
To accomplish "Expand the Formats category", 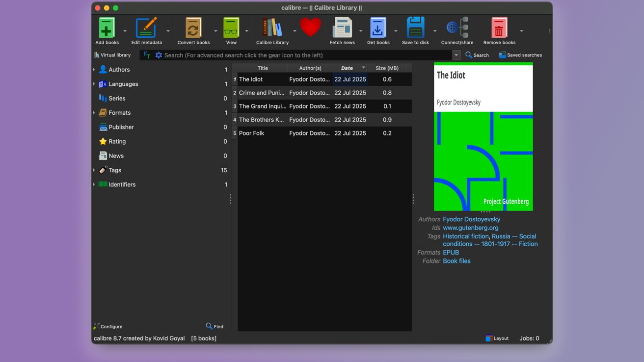I will [x=94, y=113].
